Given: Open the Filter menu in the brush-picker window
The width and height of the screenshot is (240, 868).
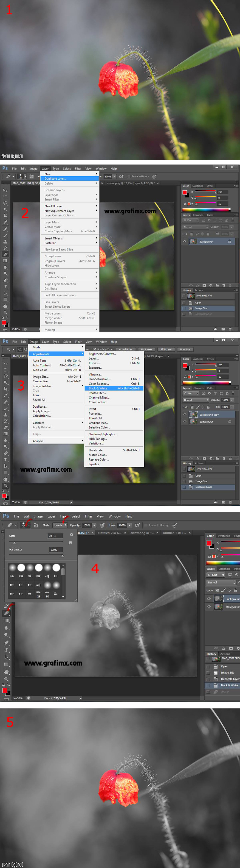Looking at the screenshot, I should coord(89,516).
